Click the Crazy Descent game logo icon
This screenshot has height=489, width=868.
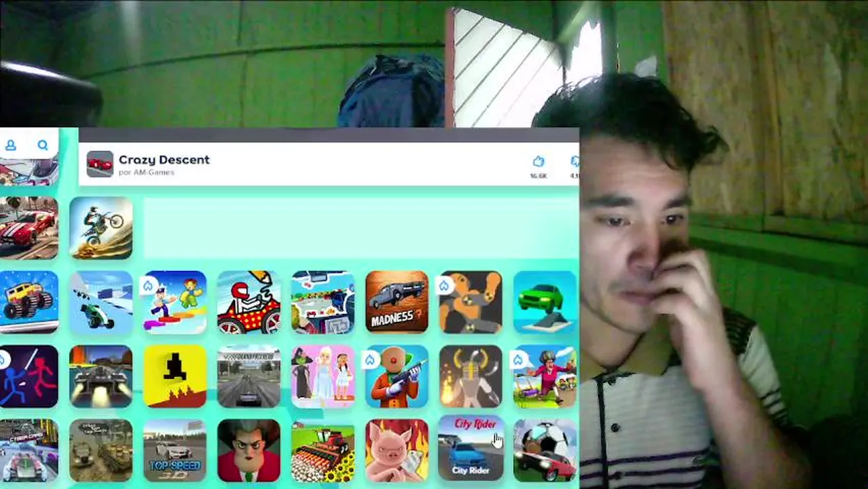pos(100,164)
